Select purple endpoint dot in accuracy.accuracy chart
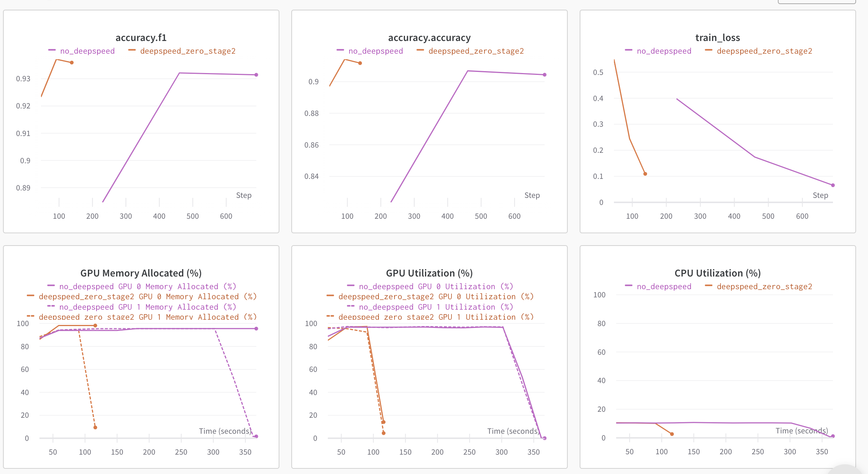Screen dimensions: 868x474 (545, 75)
